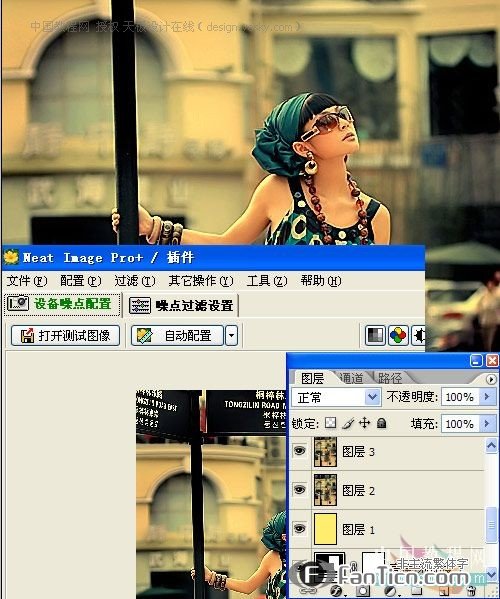
Task: Open the 配置(P) menu
Action: (81, 281)
